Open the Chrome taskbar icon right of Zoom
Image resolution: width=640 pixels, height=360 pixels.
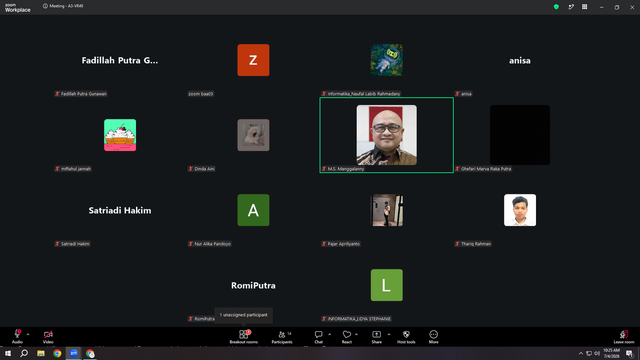90,353
